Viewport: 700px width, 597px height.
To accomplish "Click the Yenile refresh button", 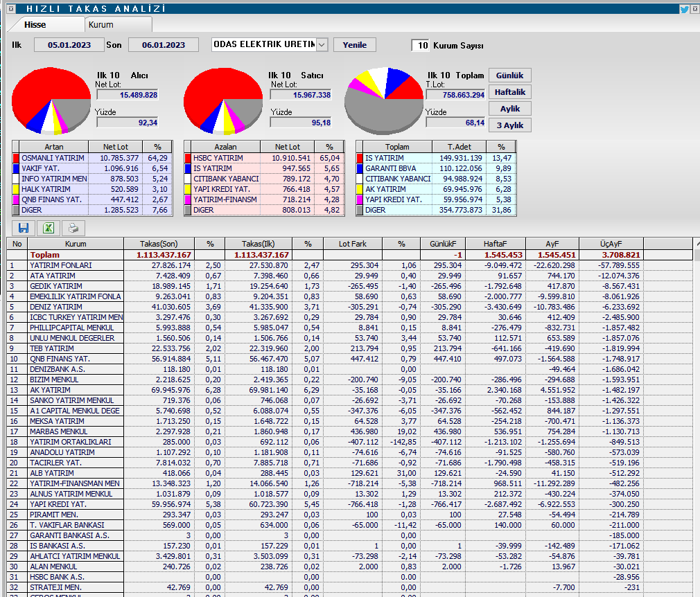I will tap(354, 44).
